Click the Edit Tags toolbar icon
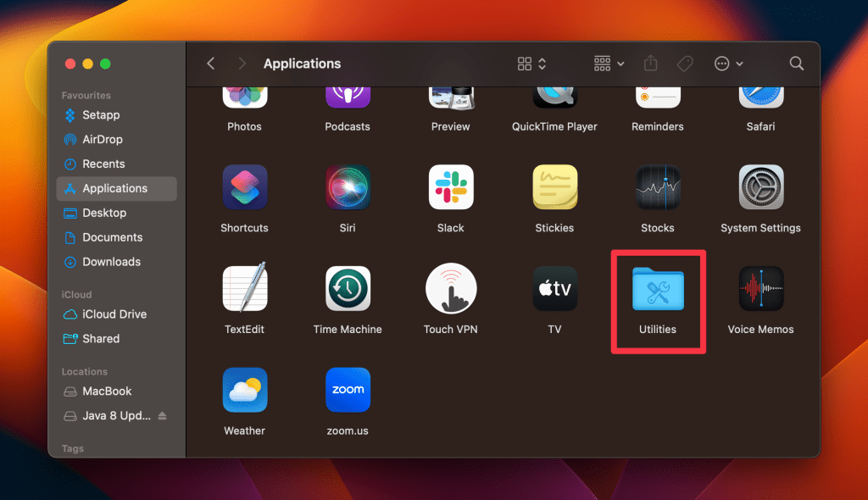This screenshot has width=868, height=500. (685, 63)
